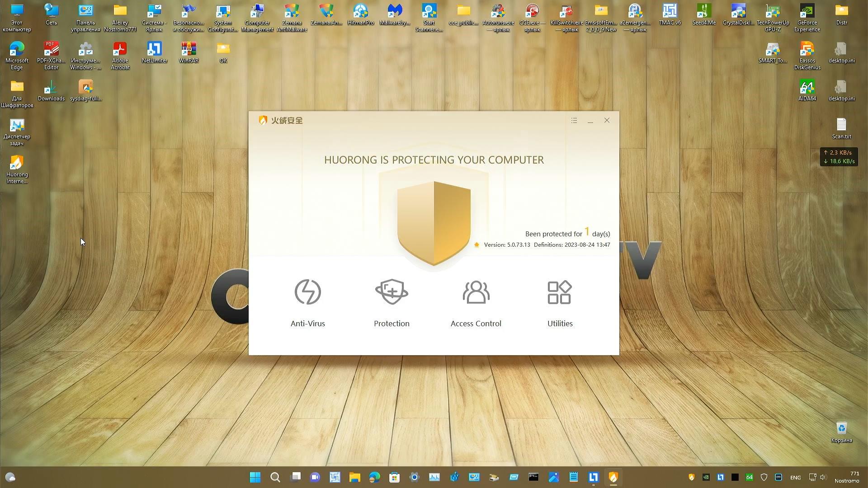The image size is (868, 488).
Task: Open taskbar Search magnifier
Action: [x=275, y=477]
